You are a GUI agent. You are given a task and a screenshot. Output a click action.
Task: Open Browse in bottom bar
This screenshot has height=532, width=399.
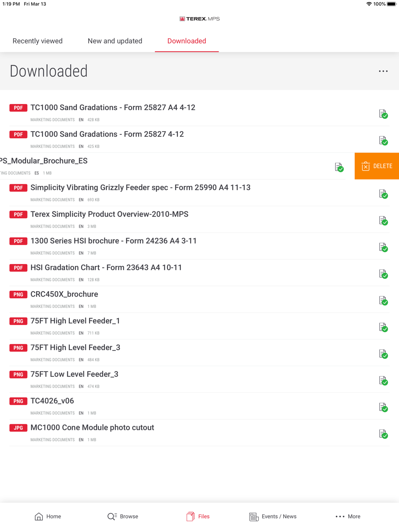point(123,516)
